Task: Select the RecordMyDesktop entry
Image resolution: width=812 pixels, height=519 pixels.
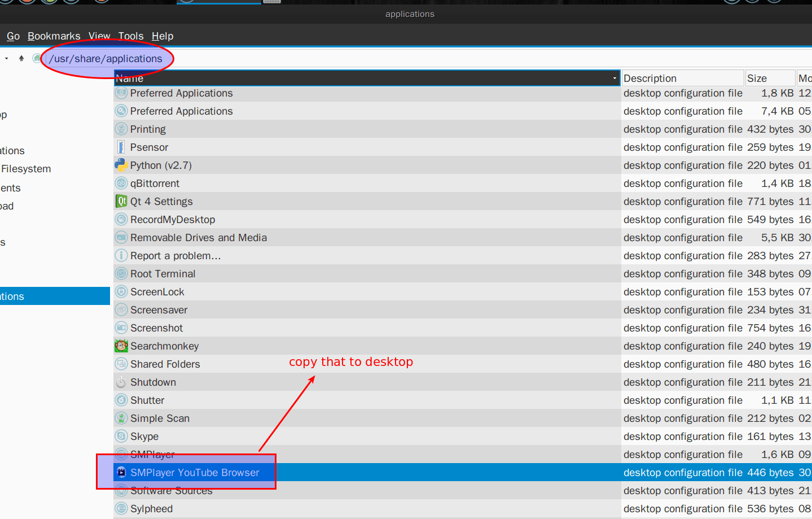Action: [173, 220]
